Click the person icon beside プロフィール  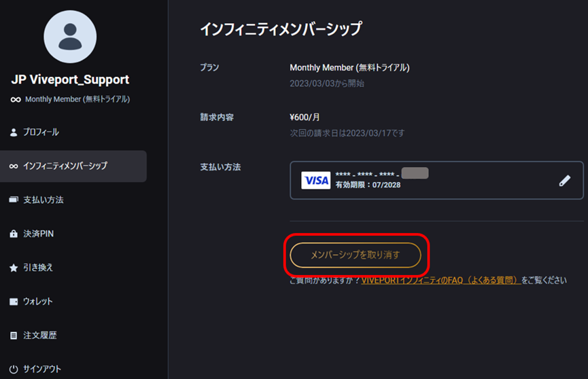pyautogui.click(x=14, y=132)
